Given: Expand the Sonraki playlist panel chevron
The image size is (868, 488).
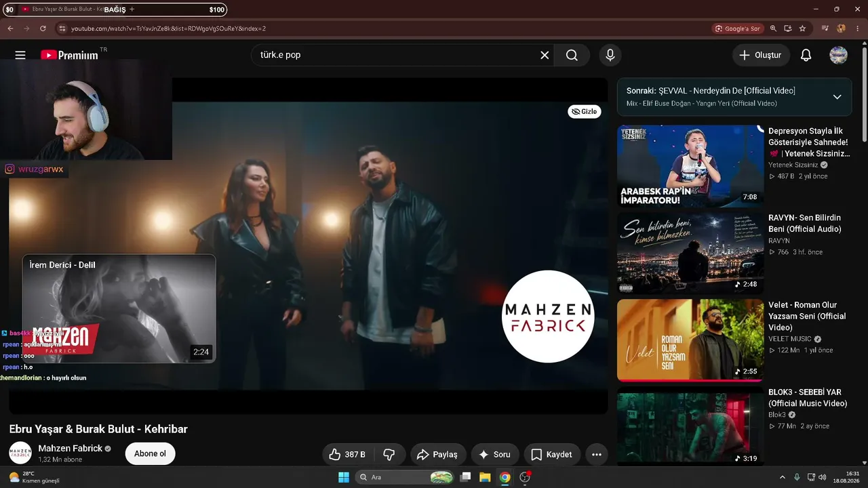Looking at the screenshot, I should click(837, 97).
